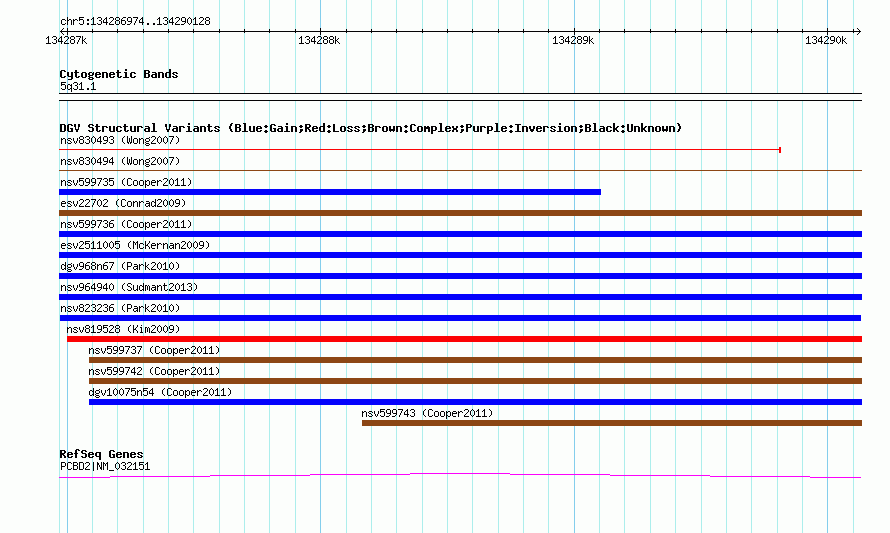Click the nsv830493 (Wong2007) variant label

(x=120, y=140)
